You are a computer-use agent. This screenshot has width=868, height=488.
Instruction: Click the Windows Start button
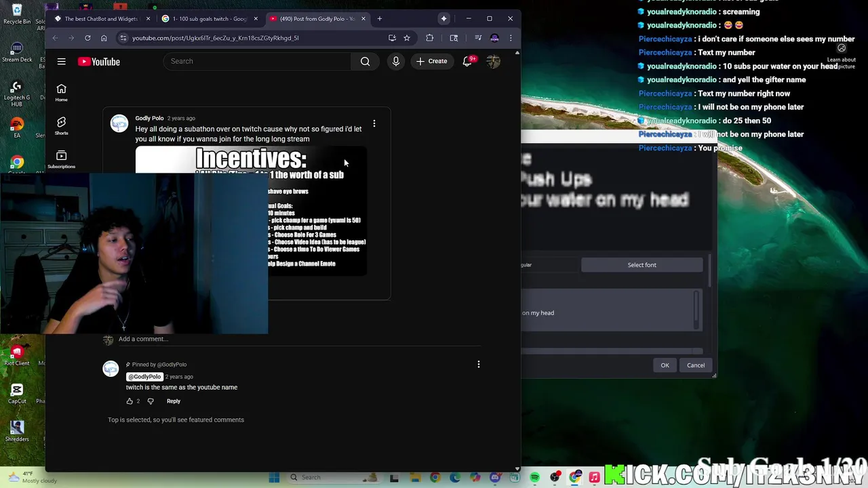274,477
